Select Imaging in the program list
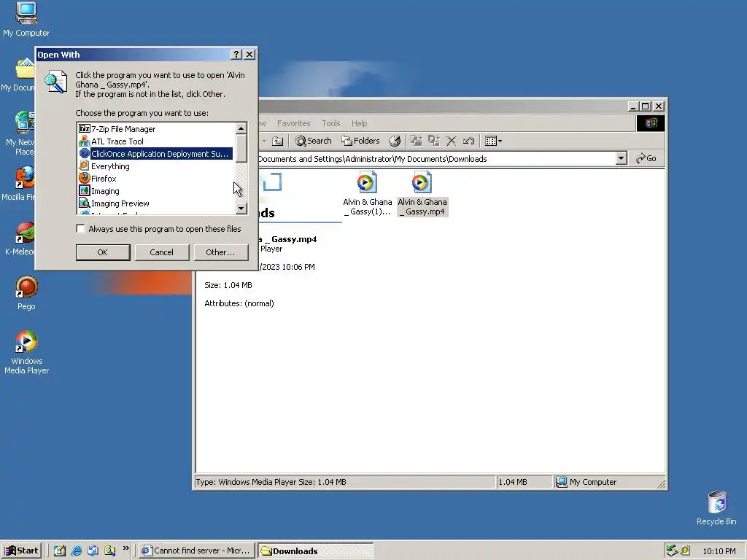This screenshot has height=560, width=747. pyautogui.click(x=156, y=190)
